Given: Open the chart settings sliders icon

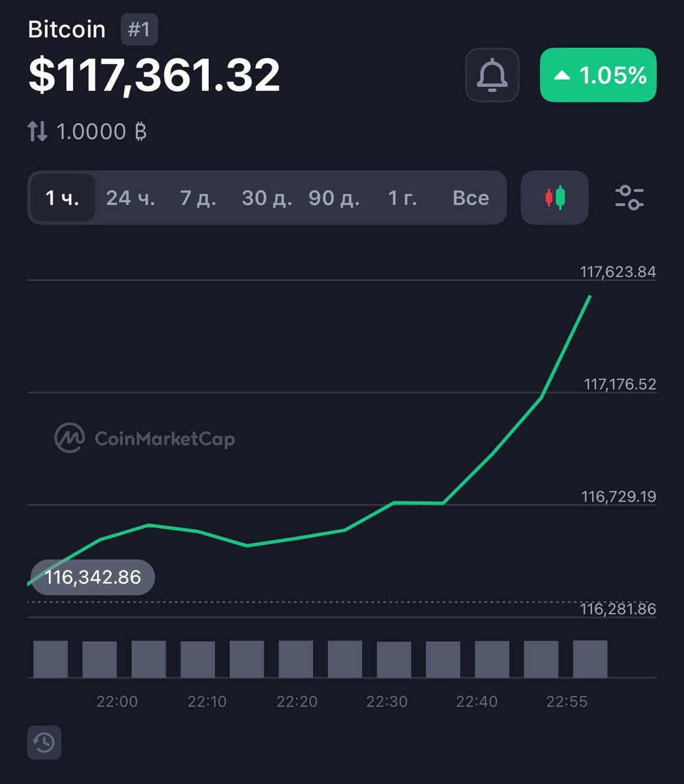Looking at the screenshot, I should pos(630,198).
